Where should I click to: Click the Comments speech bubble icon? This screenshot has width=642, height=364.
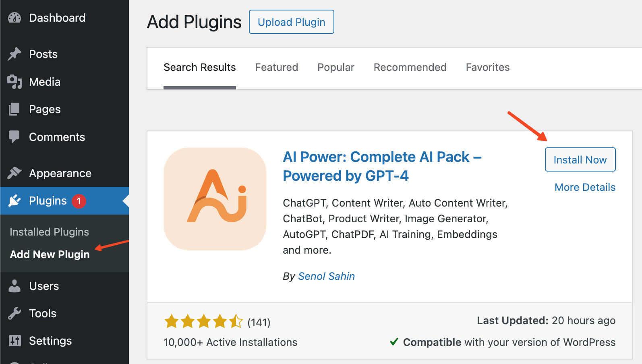(x=14, y=137)
